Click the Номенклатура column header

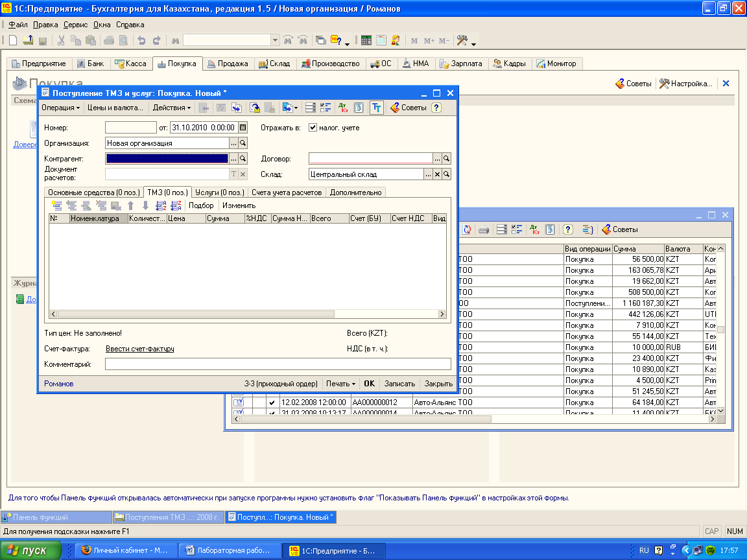tap(99, 218)
